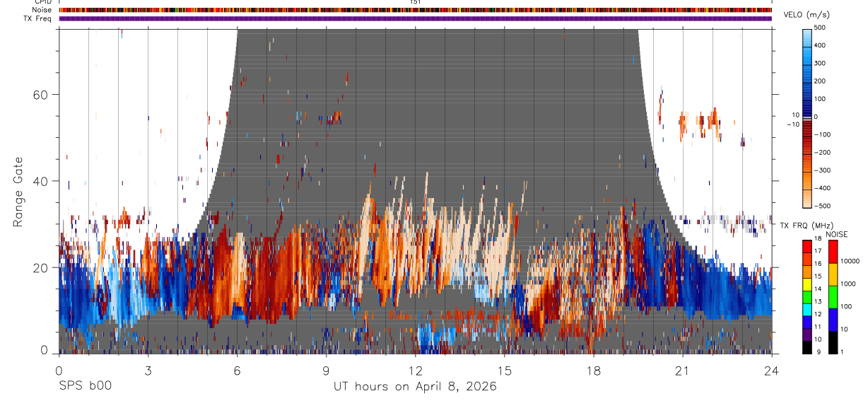Click the 'SPS b00' radar beam label

(85, 386)
